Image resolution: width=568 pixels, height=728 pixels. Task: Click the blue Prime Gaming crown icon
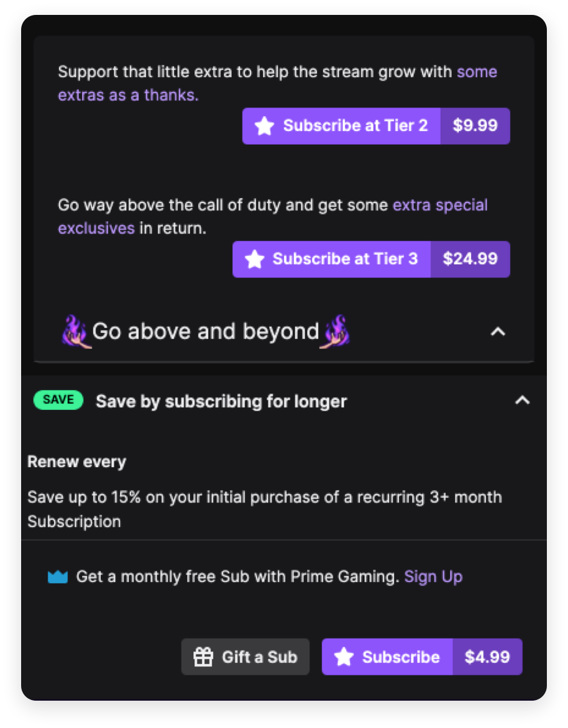point(58,576)
